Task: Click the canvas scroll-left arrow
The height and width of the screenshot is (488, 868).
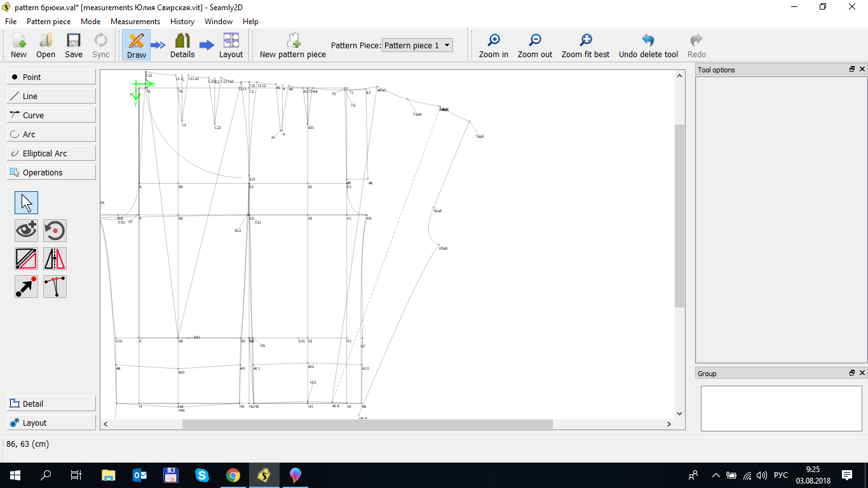Action: tap(106, 424)
